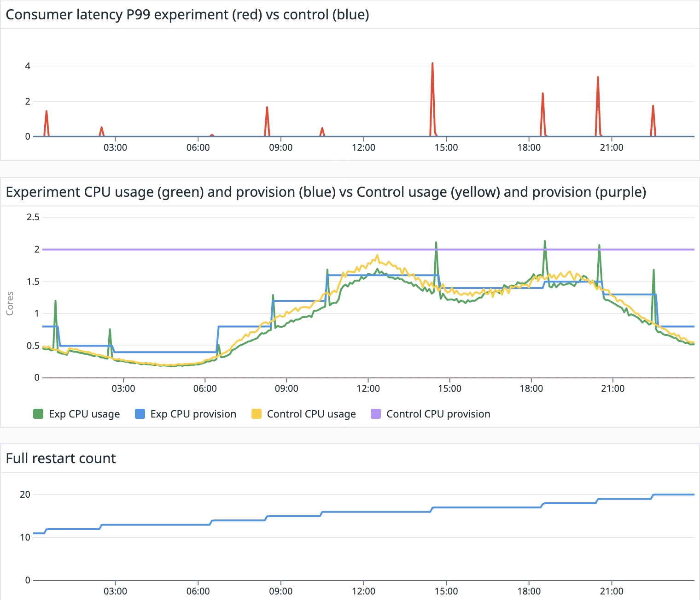Screen dimensions: 700x600
Task: Click the latency spike just before 09:00
Action: click(267, 108)
